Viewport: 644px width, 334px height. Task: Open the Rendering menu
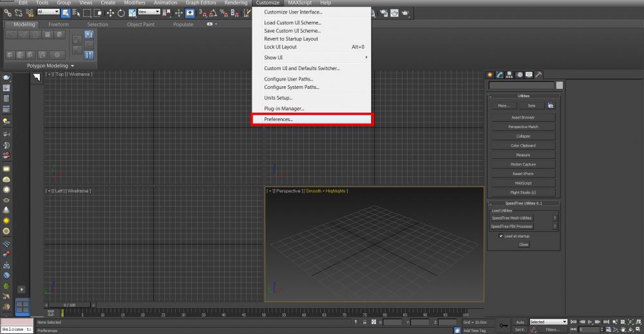coord(236,3)
